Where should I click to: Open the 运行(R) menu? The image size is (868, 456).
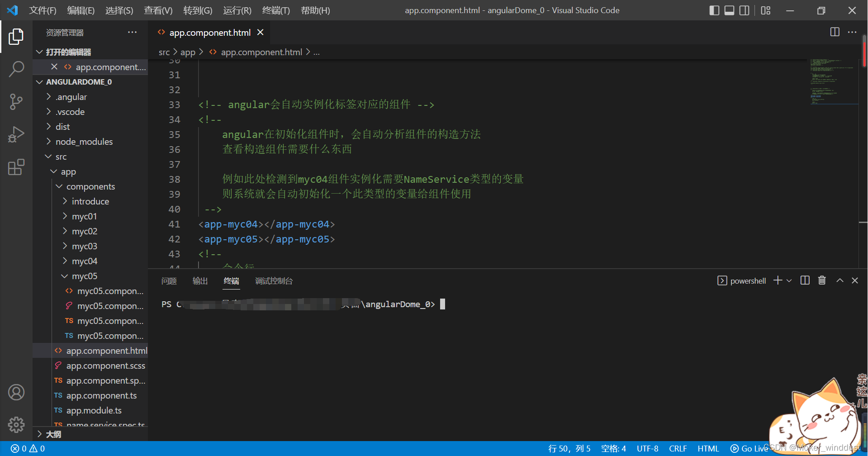coord(236,10)
